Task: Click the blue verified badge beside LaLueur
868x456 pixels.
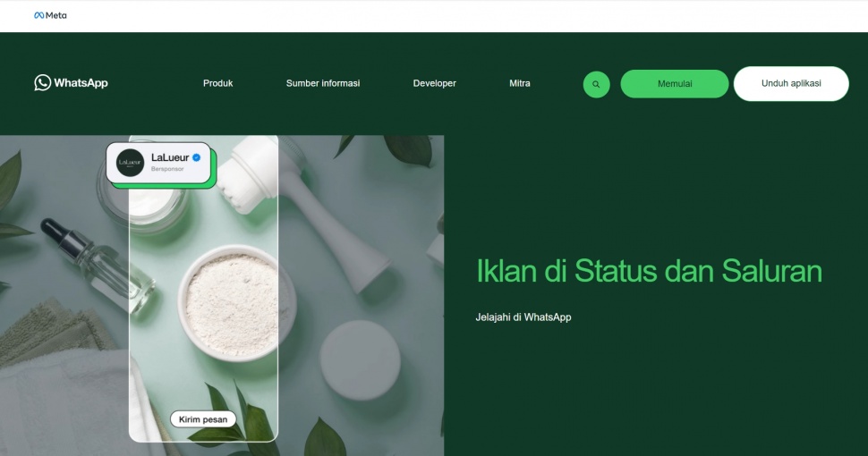Action: tap(197, 157)
